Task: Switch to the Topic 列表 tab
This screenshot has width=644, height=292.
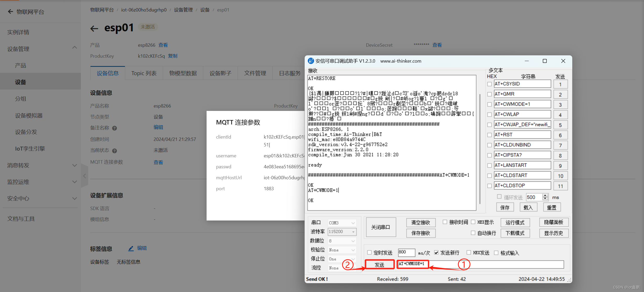Action: point(144,73)
